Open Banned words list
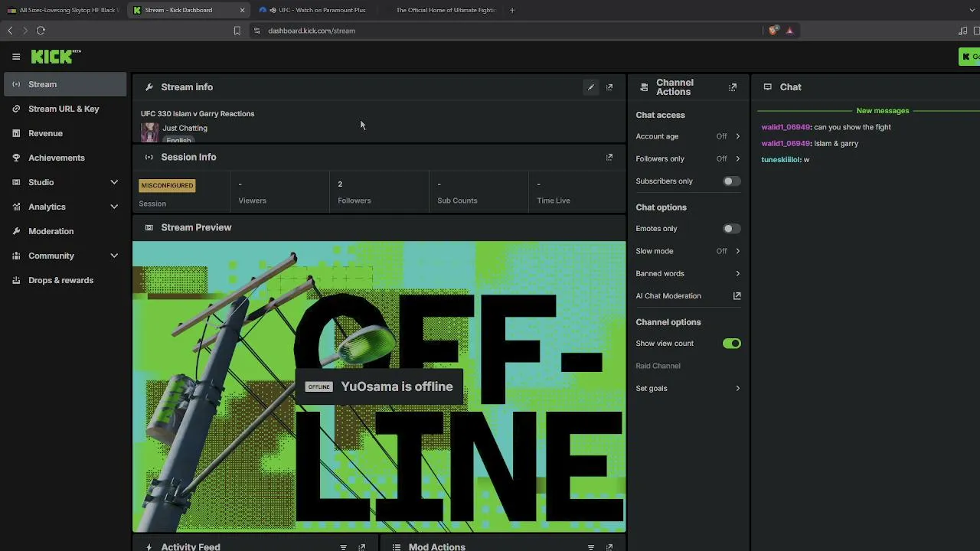 click(x=688, y=273)
